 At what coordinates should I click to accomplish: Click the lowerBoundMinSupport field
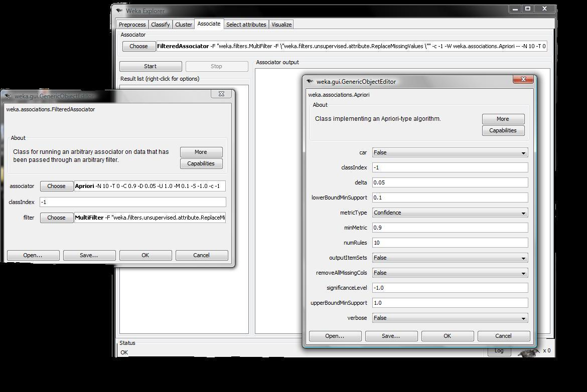[450, 198]
